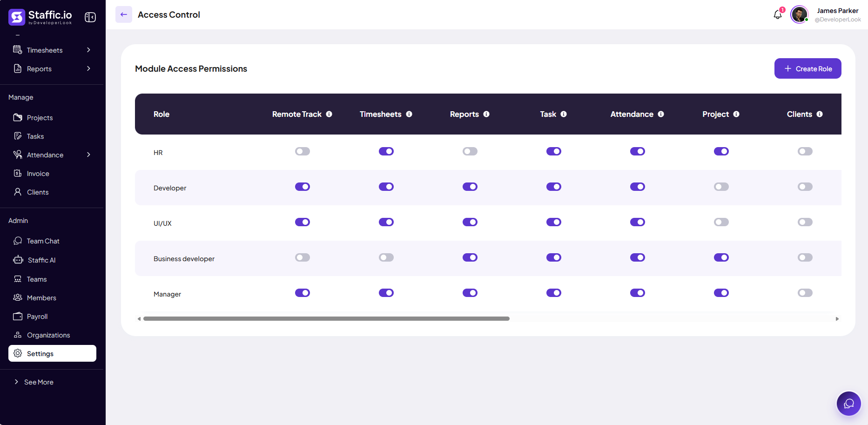The image size is (868, 425).
Task: Click info icon beside Clients header
Action: pos(820,114)
